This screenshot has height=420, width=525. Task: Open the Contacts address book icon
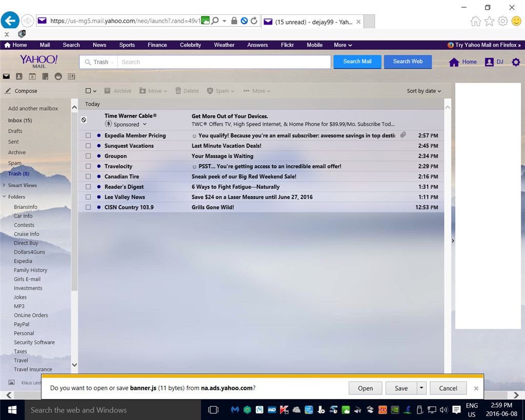point(19,77)
